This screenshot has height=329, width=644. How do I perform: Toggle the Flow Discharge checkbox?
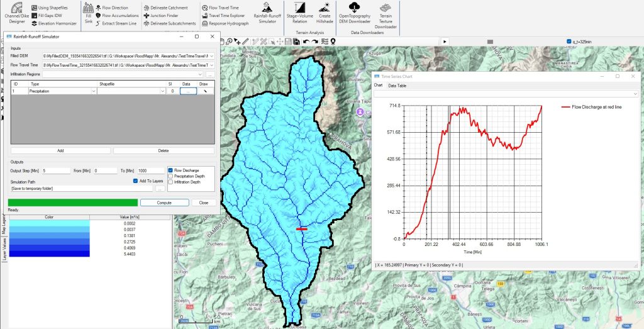click(x=170, y=170)
